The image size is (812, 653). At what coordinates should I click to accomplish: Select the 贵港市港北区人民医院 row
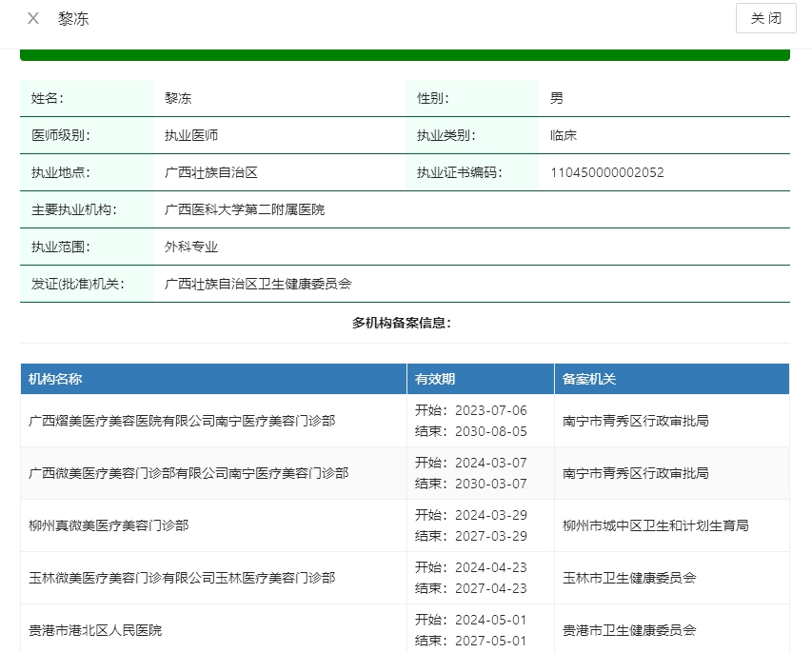(95, 630)
